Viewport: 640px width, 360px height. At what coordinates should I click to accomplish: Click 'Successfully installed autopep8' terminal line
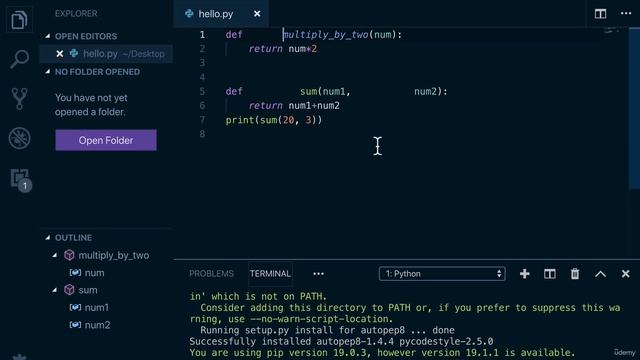coord(341,341)
